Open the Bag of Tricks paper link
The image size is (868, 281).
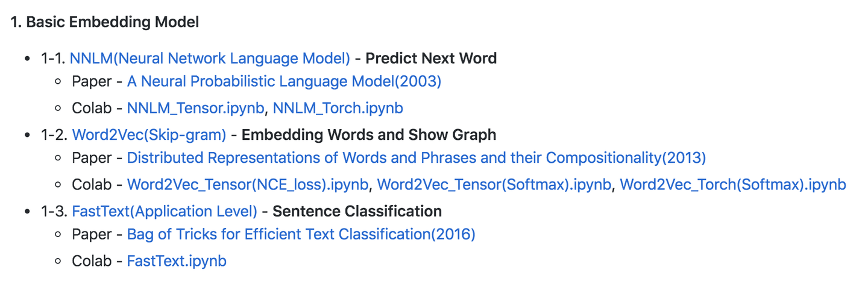[x=301, y=235]
